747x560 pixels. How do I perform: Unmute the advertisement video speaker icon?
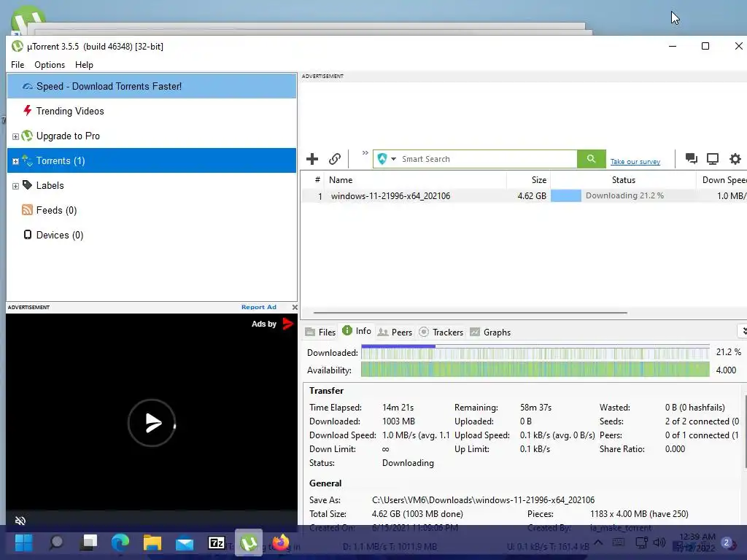click(20, 521)
